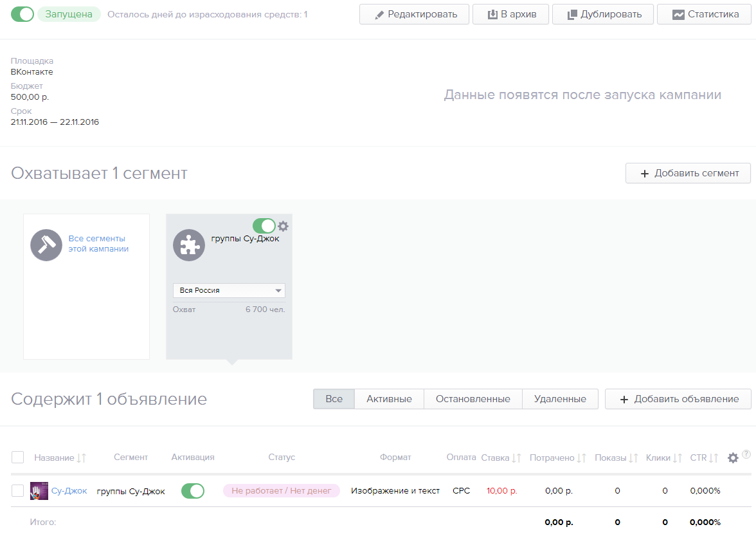Screen dimensions: 756x536
Task: Click the Су-Джок ad thumbnail
Action: pyautogui.click(x=39, y=491)
